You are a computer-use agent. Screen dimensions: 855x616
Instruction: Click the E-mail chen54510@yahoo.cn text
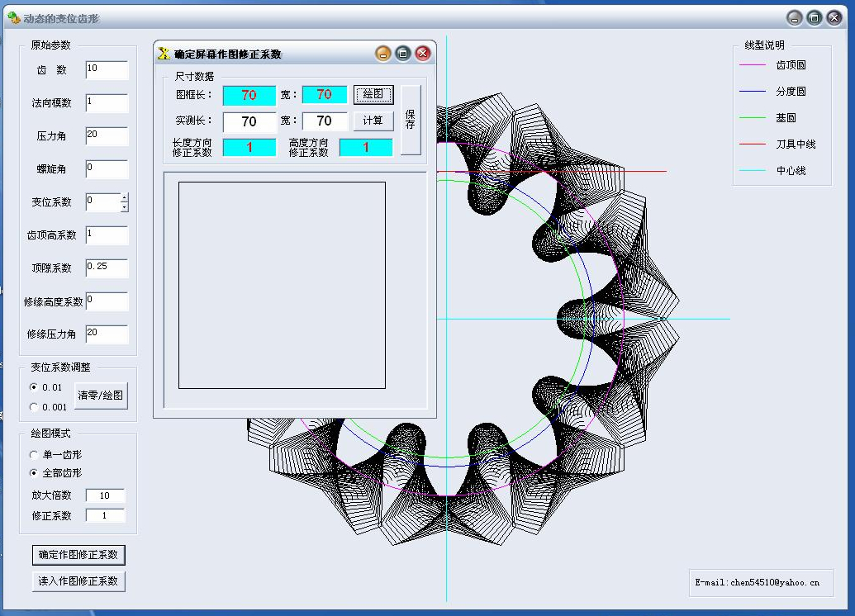tap(757, 582)
